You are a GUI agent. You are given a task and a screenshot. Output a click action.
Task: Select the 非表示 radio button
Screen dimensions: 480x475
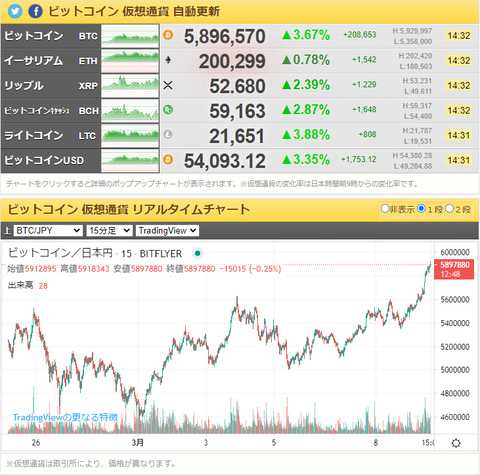(x=385, y=209)
